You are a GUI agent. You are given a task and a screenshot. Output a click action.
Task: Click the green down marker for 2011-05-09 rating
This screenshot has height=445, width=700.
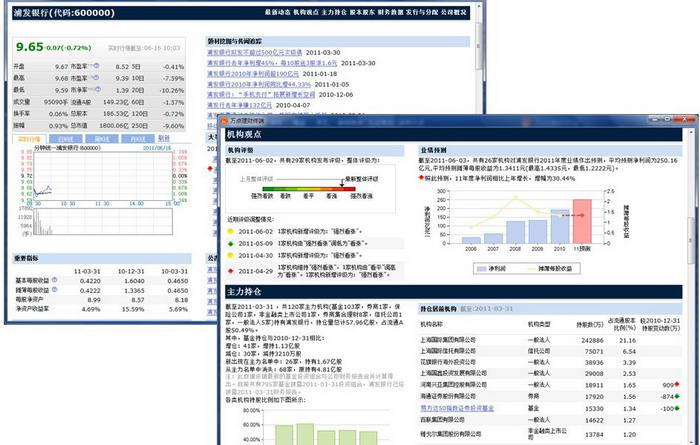point(230,244)
